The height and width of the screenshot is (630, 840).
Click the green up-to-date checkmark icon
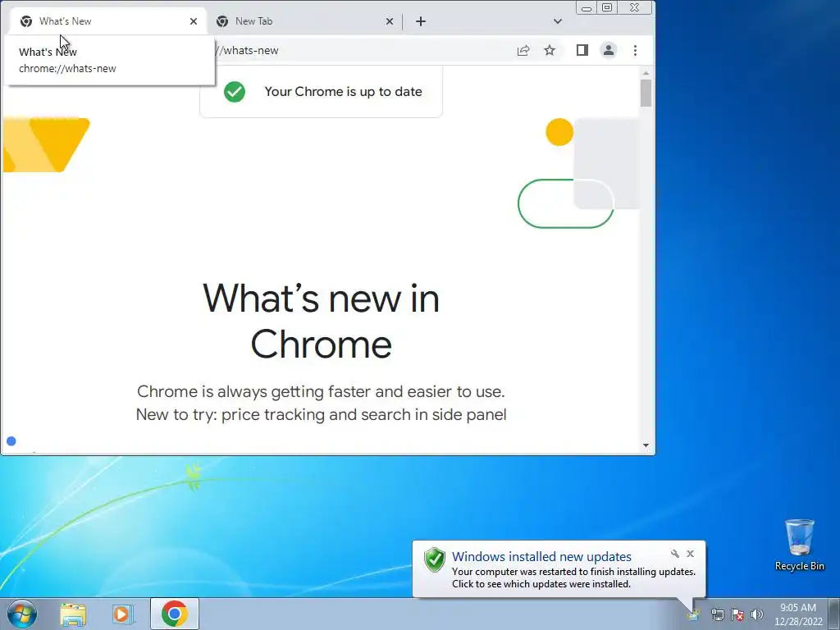(235, 92)
